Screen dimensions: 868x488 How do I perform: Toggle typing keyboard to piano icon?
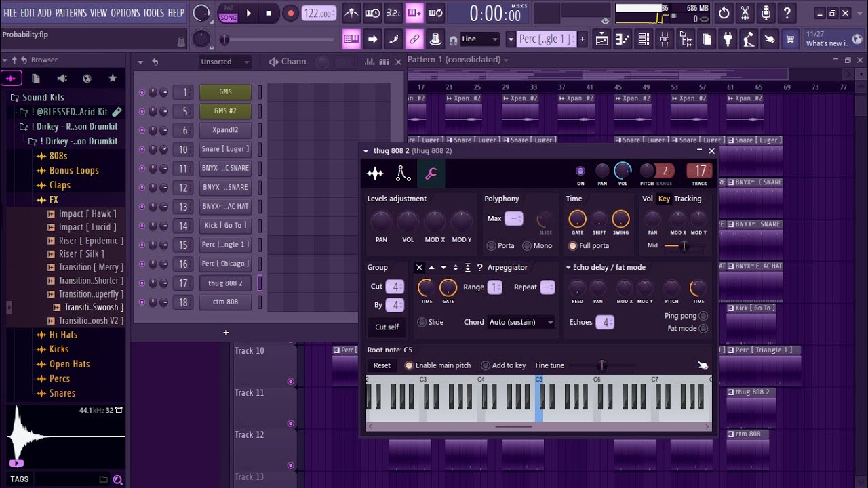(351, 39)
